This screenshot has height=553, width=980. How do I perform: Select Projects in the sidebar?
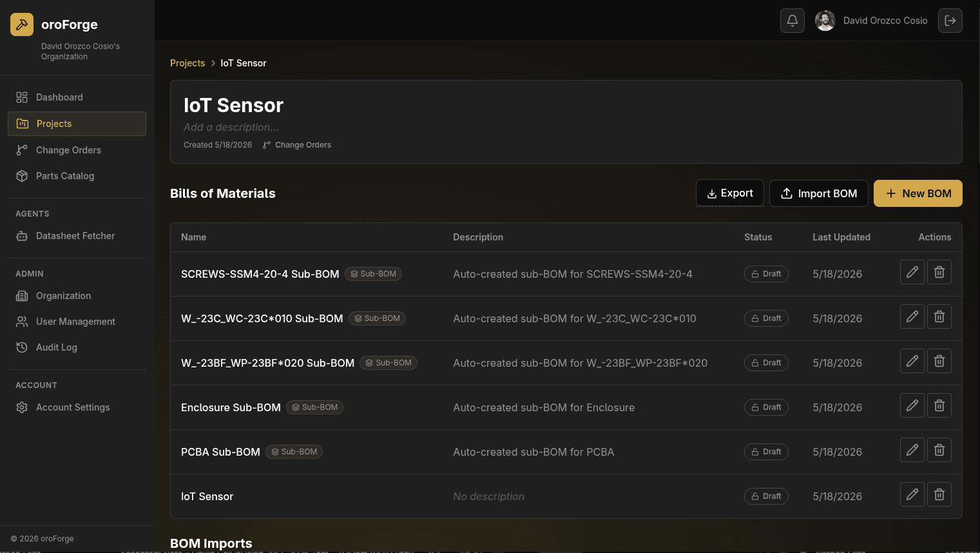77,124
